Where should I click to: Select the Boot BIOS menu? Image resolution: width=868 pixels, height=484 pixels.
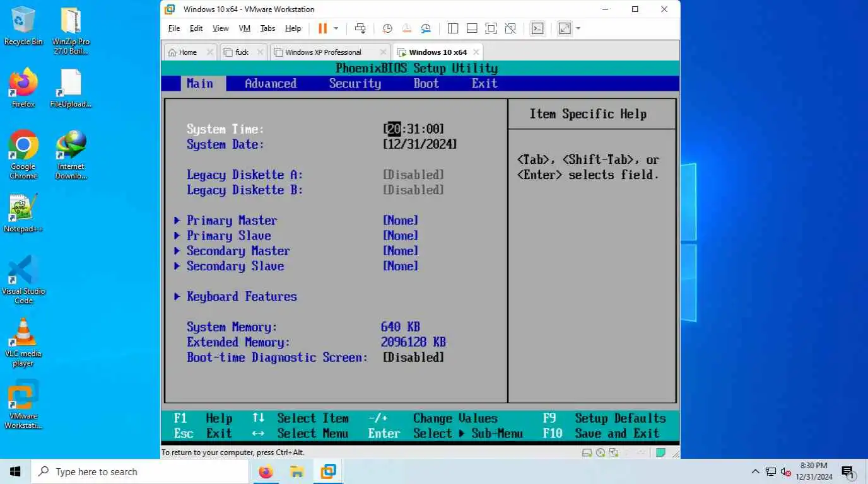(426, 84)
